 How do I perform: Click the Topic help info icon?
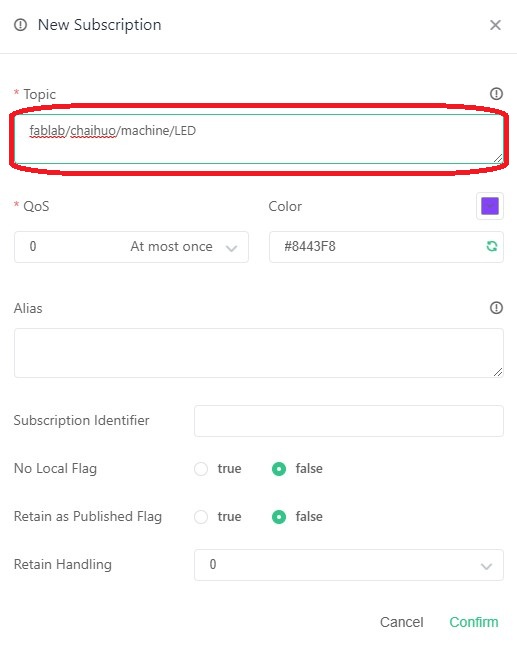[x=496, y=94]
